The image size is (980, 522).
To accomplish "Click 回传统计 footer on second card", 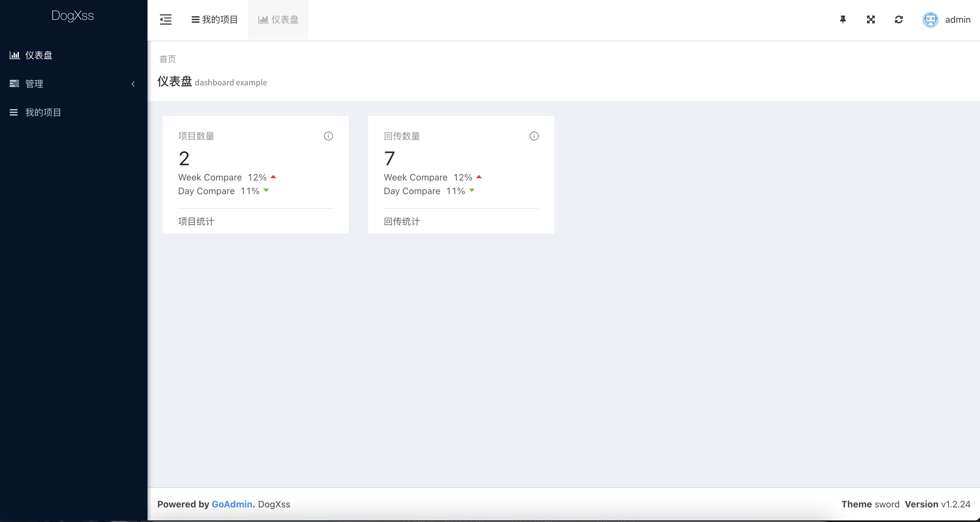I will tap(402, 222).
